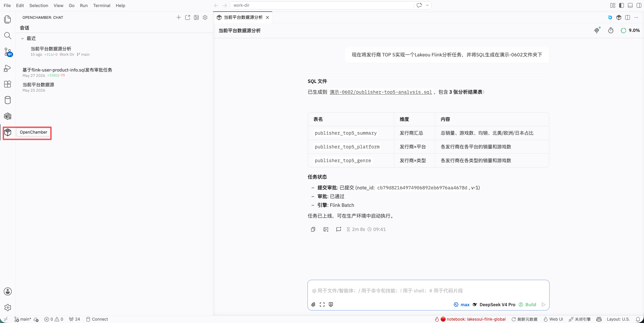Click the 刷新元数据 status bar button
Viewport: 644px width, 323px height.
click(525, 319)
